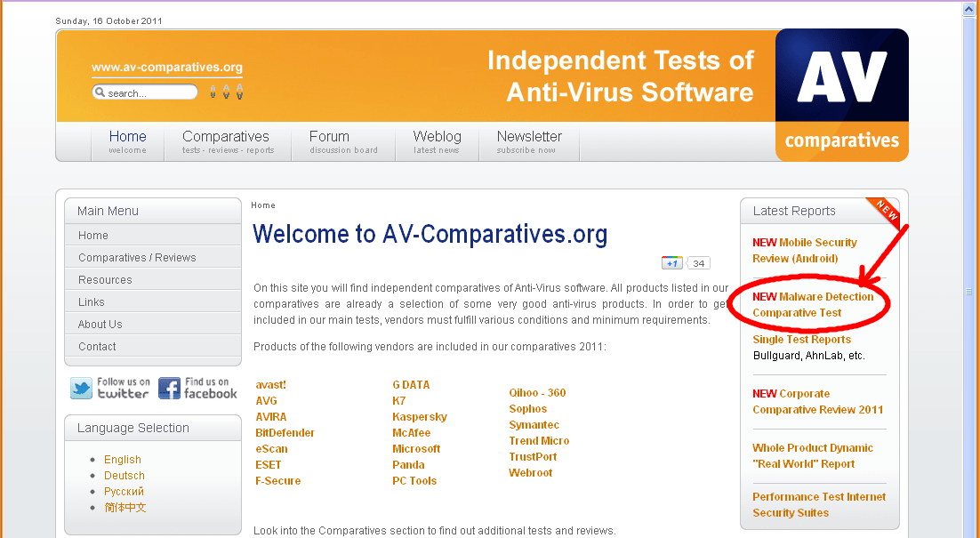Switch to the Forum discussion board tab

click(343, 142)
